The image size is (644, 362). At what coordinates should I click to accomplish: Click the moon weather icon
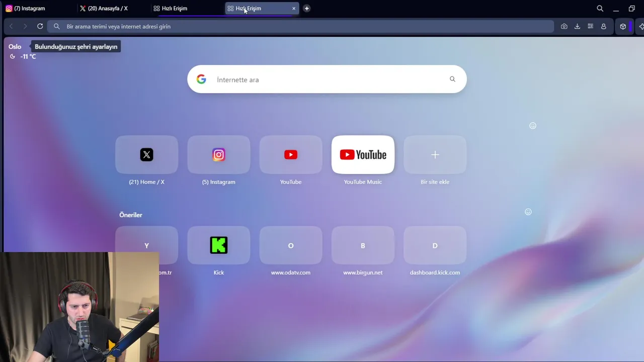(x=13, y=56)
